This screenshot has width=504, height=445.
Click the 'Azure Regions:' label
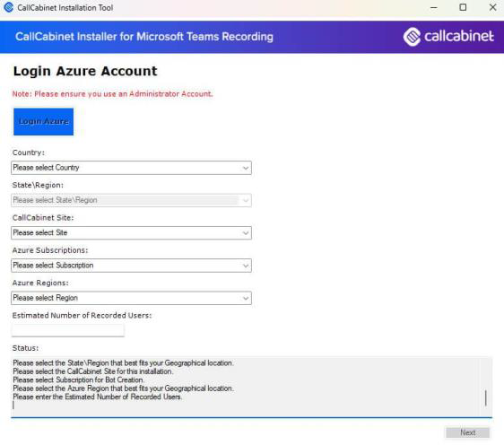(x=40, y=283)
